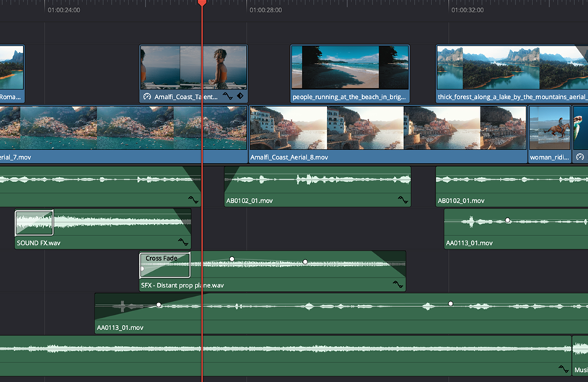Open curve icon on leftmost top audio clip

[193, 199]
